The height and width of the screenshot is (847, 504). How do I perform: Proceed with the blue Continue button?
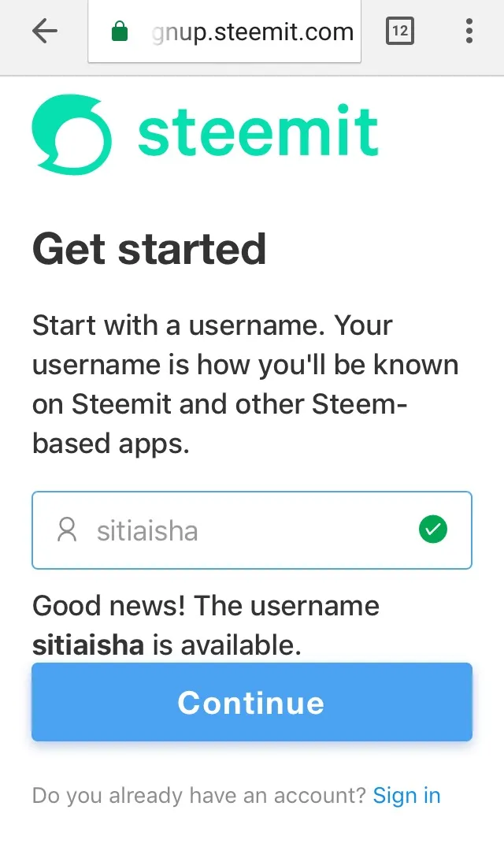pos(252,702)
